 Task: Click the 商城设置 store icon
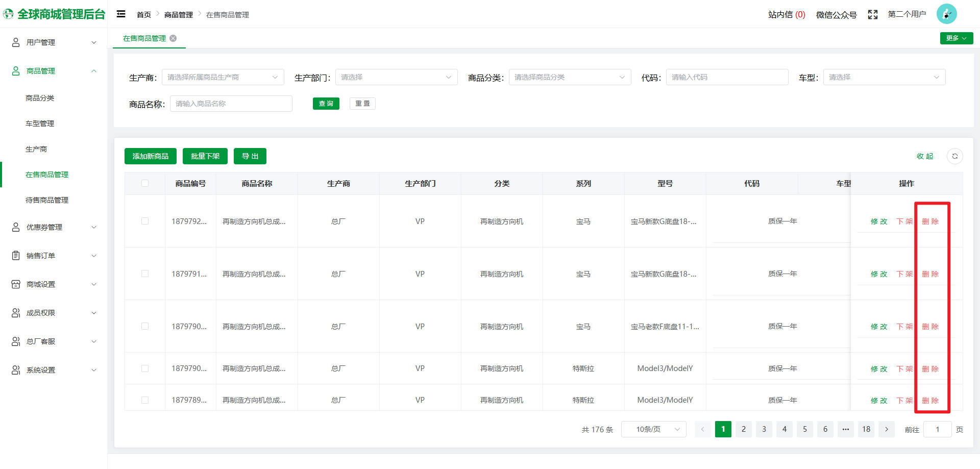16,284
